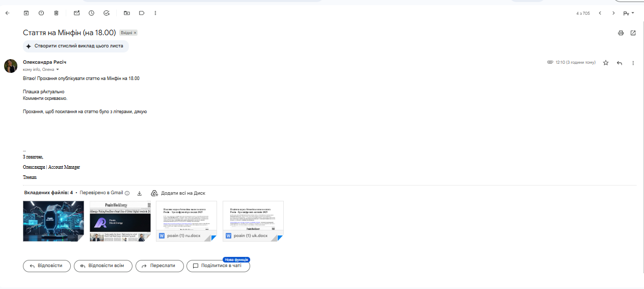Open the poain (1) ru.docx attachment

coord(186,221)
